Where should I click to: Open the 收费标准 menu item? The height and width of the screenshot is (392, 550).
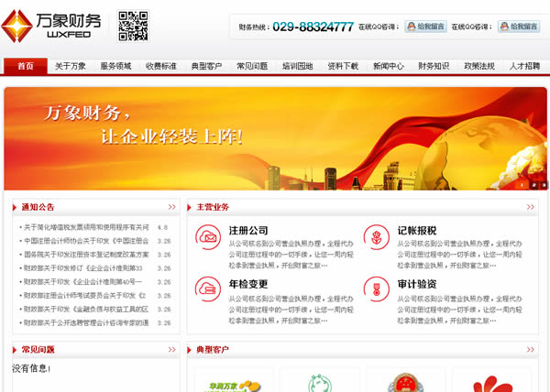(x=160, y=66)
